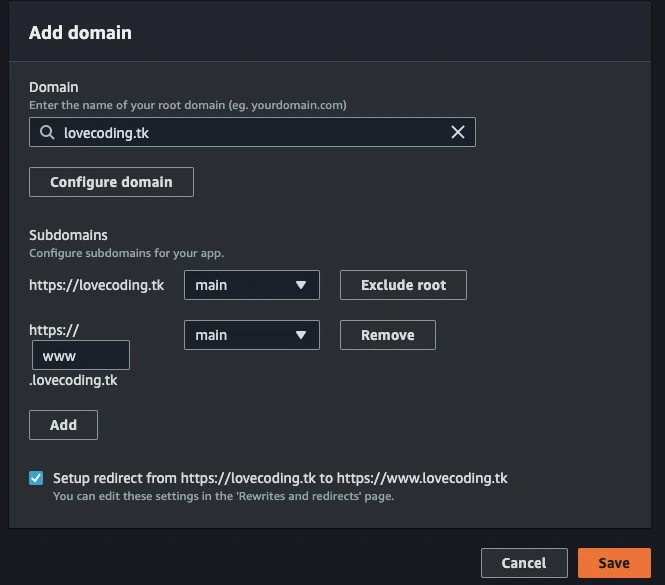Viewport: 665px width, 585px height.
Task: Click the Domain field label
Action: coord(53,88)
